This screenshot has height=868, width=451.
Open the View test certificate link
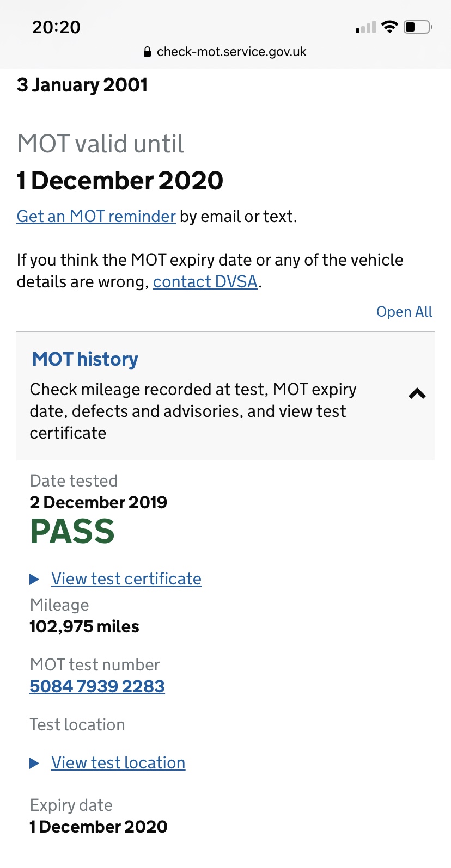126,579
